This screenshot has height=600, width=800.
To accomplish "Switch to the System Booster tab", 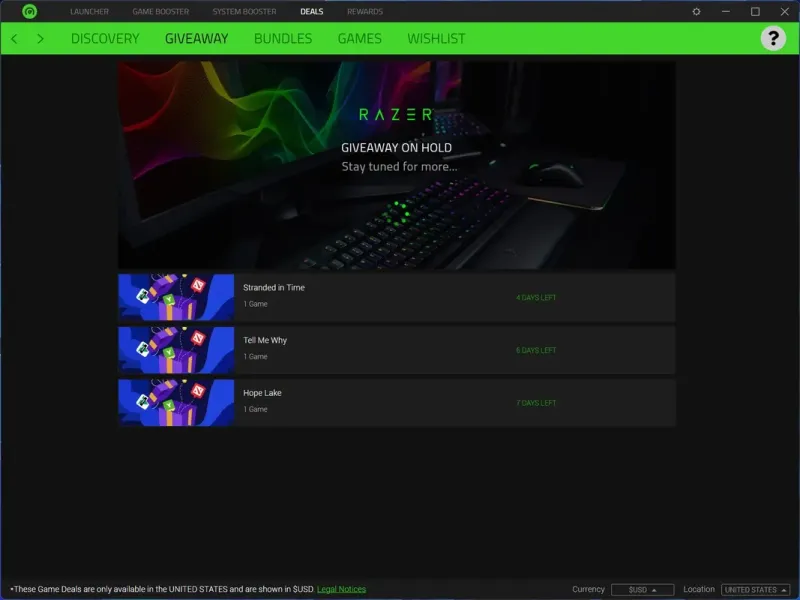I will point(244,12).
